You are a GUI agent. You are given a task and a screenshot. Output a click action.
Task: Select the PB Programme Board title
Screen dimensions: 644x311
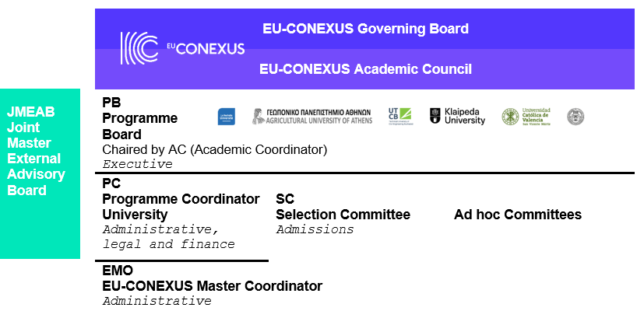(x=139, y=118)
